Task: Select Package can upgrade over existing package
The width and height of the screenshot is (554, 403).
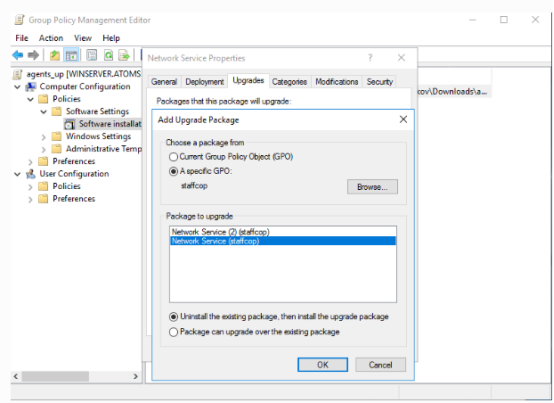Action: 173,332
